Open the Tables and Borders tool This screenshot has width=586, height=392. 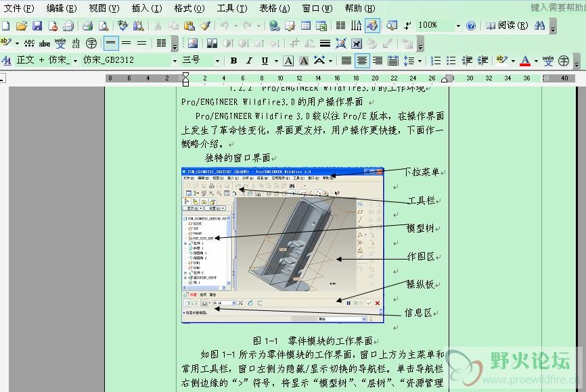[290, 26]
